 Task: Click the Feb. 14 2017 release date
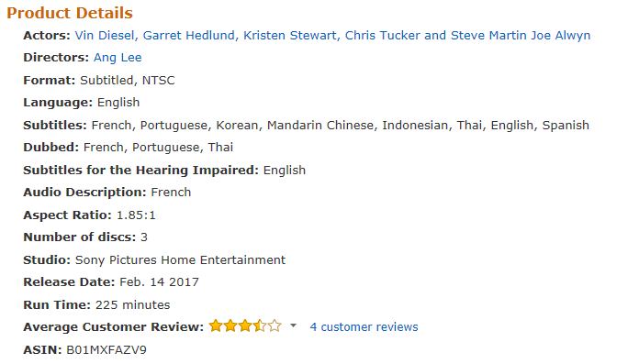point(159,282)
